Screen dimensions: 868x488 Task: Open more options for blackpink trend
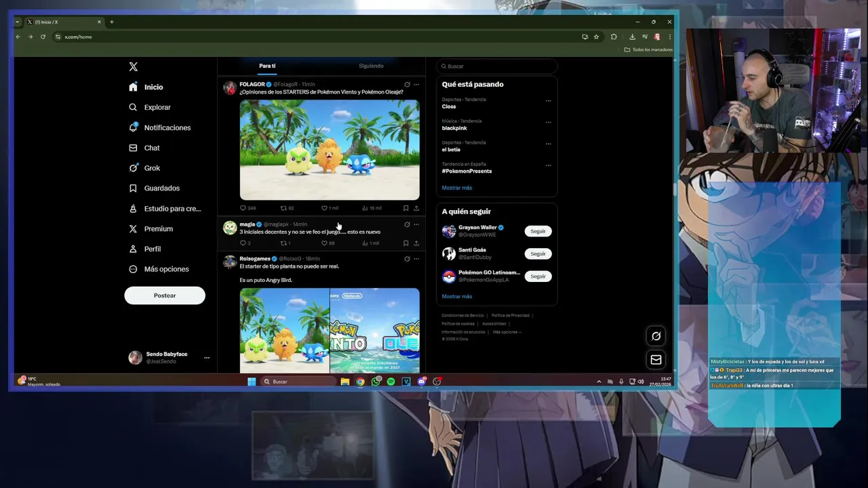(x=548, y=122)
